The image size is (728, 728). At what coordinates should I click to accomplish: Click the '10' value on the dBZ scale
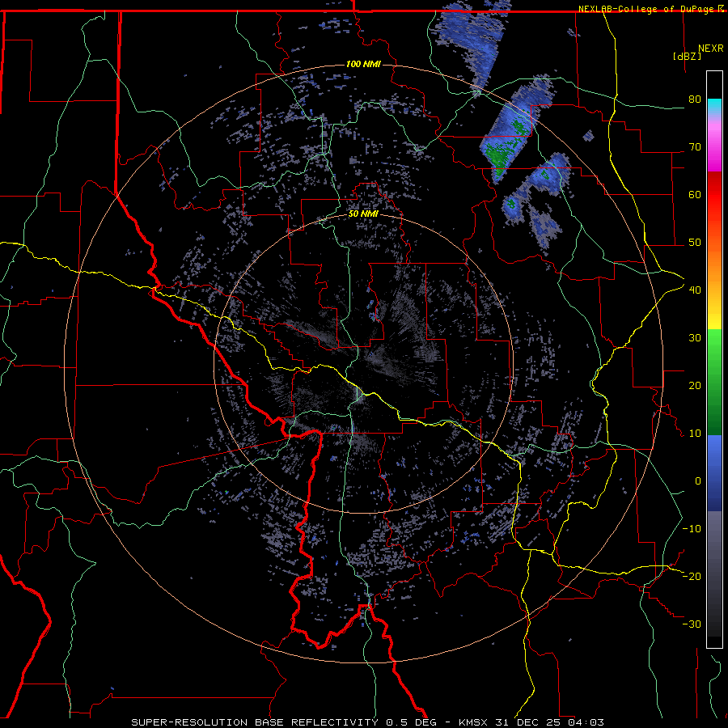tap(695, 434)
